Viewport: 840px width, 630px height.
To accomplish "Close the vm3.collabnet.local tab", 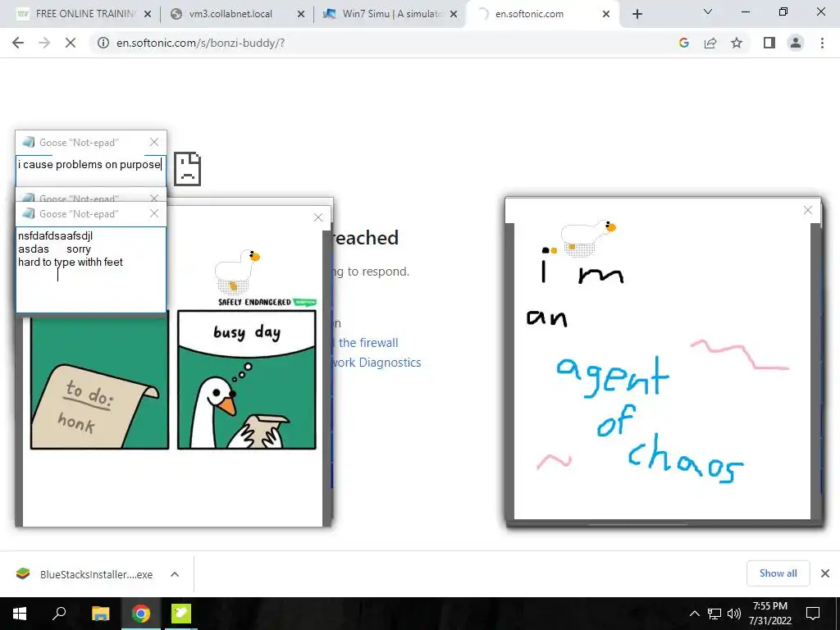I will click(301, 14).
